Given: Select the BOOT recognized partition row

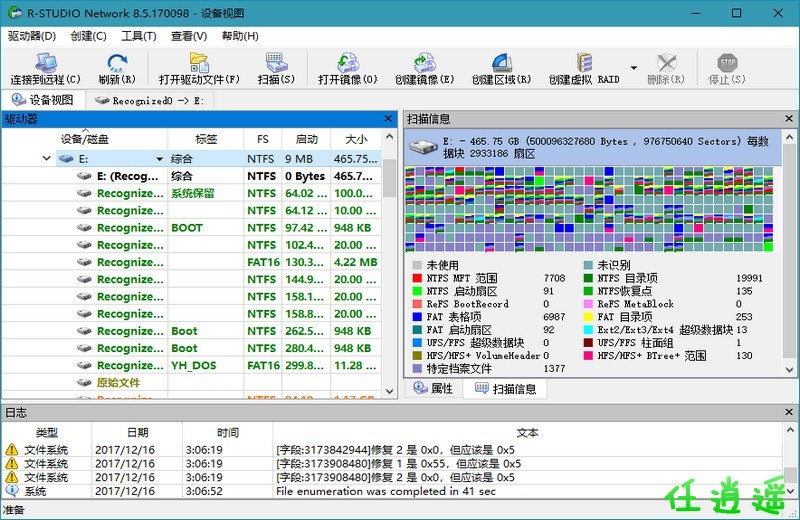Looking at the screenshot, I should [192, 228].
